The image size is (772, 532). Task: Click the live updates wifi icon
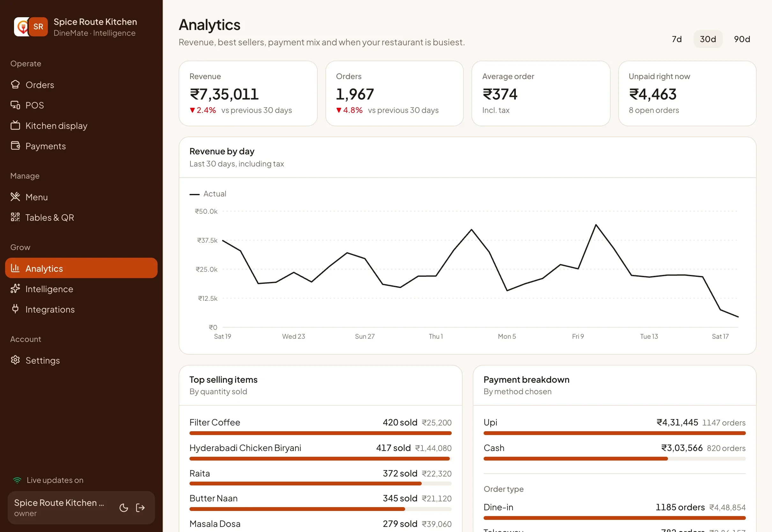(17, 480)
